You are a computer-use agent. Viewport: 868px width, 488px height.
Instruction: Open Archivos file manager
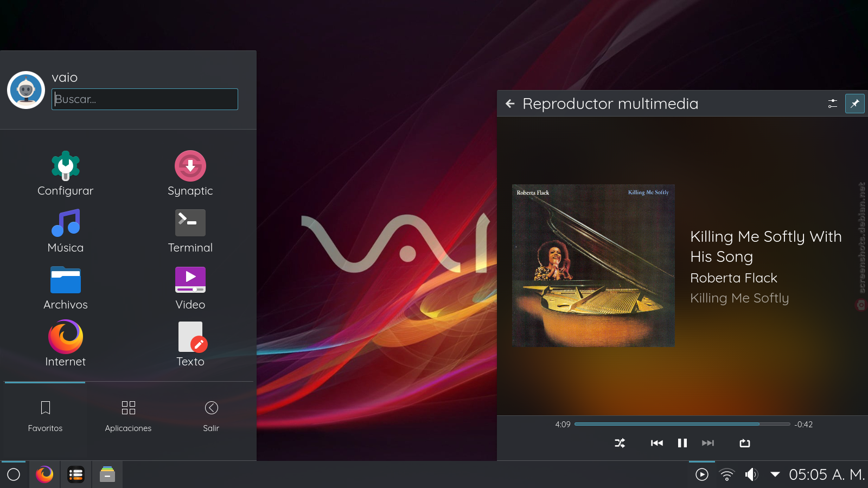point(66,288)
